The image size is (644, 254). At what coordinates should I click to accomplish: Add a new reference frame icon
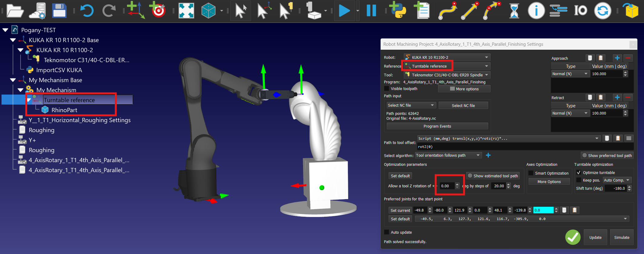click(135, 11)
